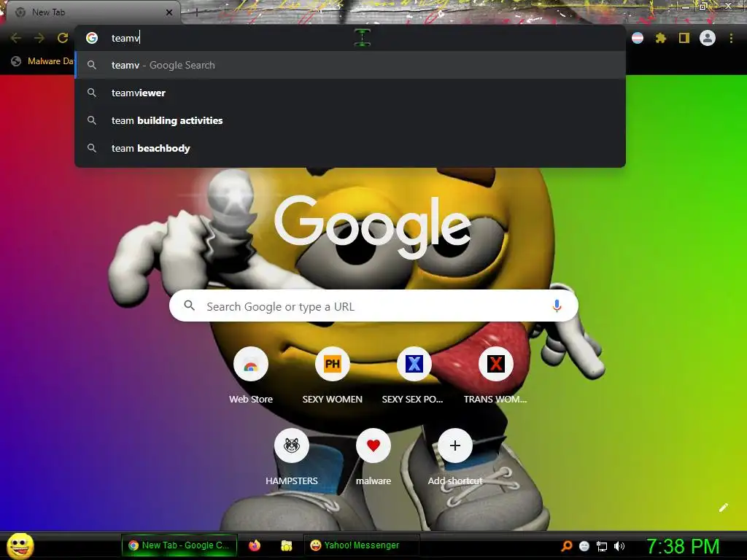Viewport: 747px width, 560px height.
Task: Click the 7:38 PM clock
Action: click(x=683, y=546)
